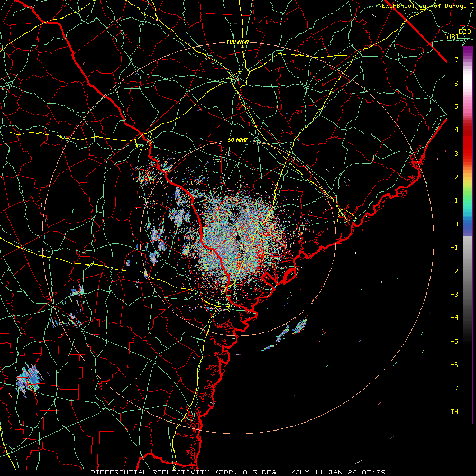Click the "-6" value on the color scale
Viewport: 476px width, 476px height.
[x=454, y=365]
